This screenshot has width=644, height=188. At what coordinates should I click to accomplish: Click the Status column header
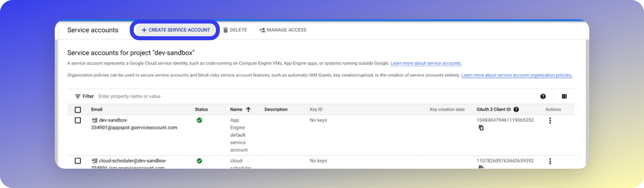click(x=201, y=110)
